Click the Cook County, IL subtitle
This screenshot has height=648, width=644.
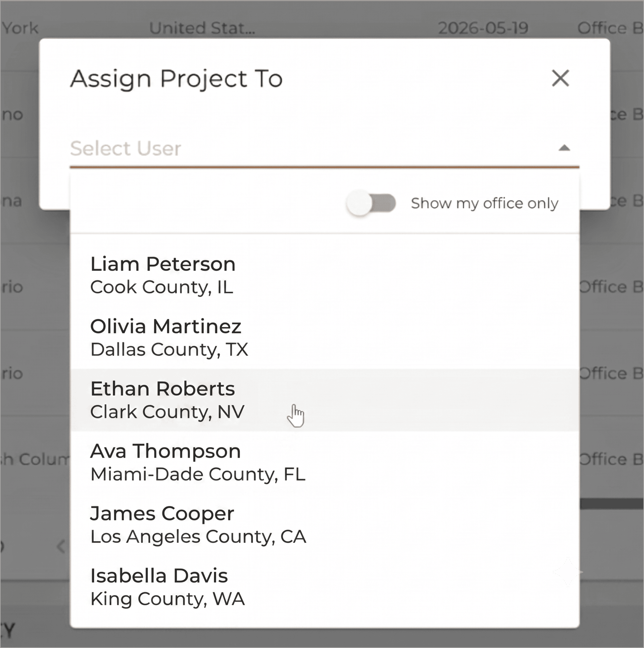coord(161,287)
